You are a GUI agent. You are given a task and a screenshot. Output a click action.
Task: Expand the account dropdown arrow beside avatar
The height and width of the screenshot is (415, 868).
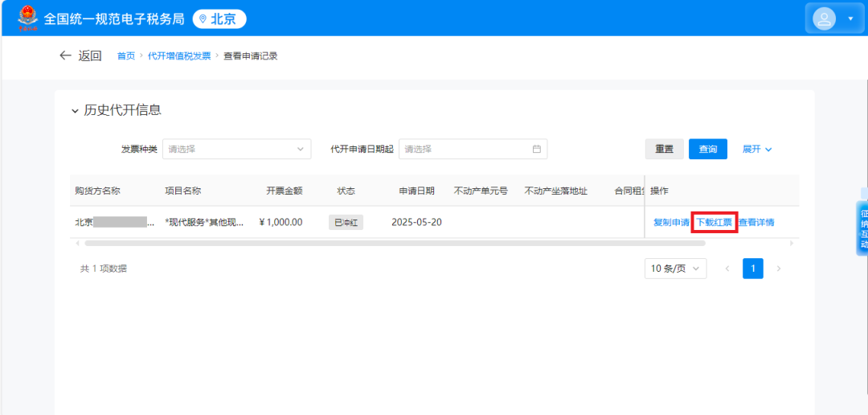click(850, 18)
